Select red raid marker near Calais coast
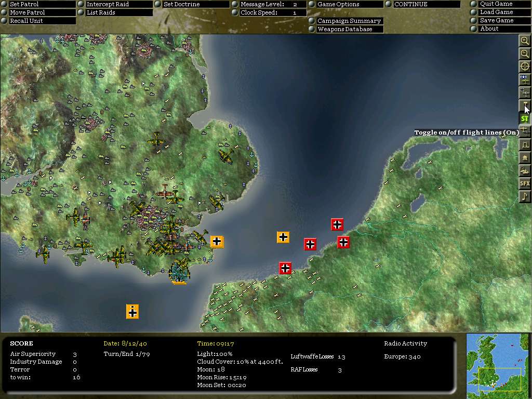The image size is (532, 399). click(x=285, y=268)
